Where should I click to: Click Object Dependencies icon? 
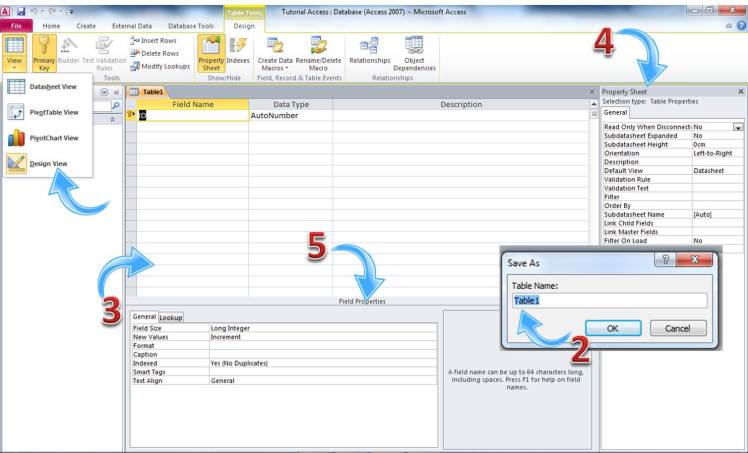[414, 52]
